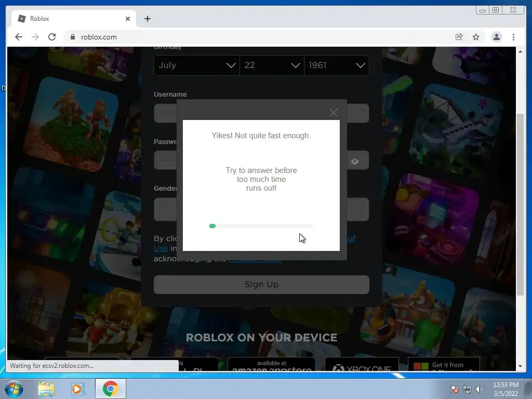Close the captcha dialog with X

coord(333,113)
